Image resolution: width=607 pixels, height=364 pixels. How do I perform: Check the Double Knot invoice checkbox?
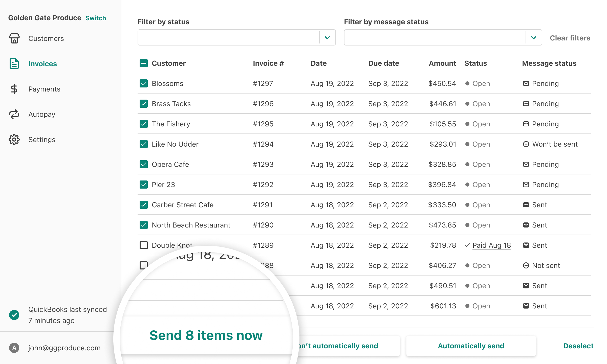pyautogui.click(x=144, y=245)
